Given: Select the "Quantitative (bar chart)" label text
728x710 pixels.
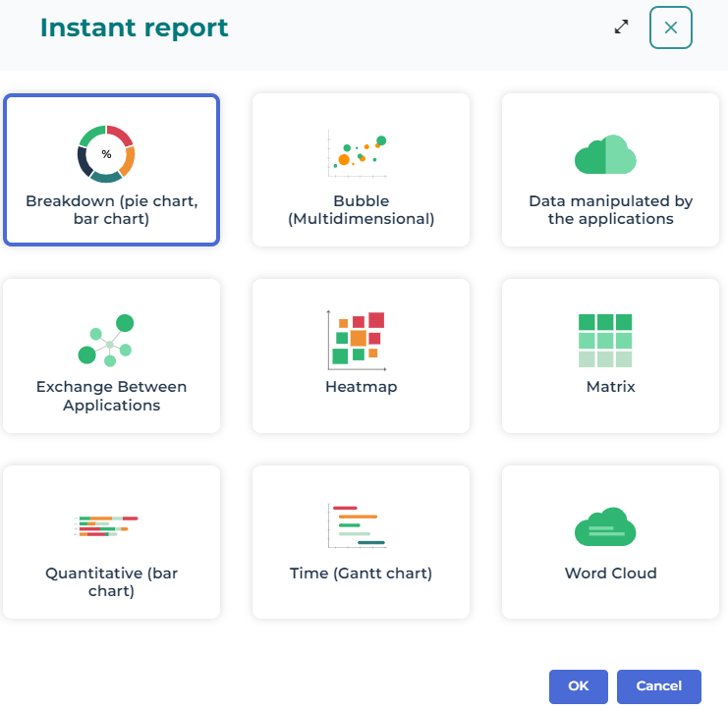Looking at the screenshot, I should coord(112,582).
